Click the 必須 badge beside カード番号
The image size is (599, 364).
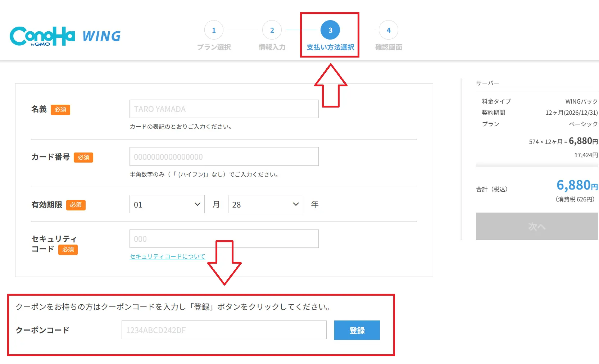(x=83, y=157)
